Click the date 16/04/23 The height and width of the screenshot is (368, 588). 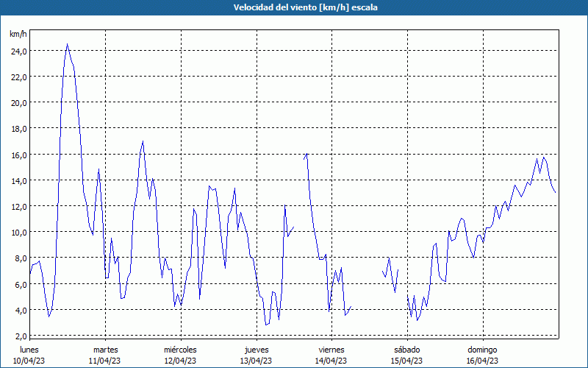pyautogui.click(x=482, y=361)
